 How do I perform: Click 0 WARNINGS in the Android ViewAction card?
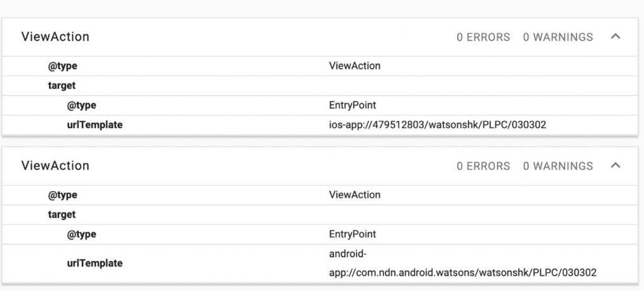[558, 166]
